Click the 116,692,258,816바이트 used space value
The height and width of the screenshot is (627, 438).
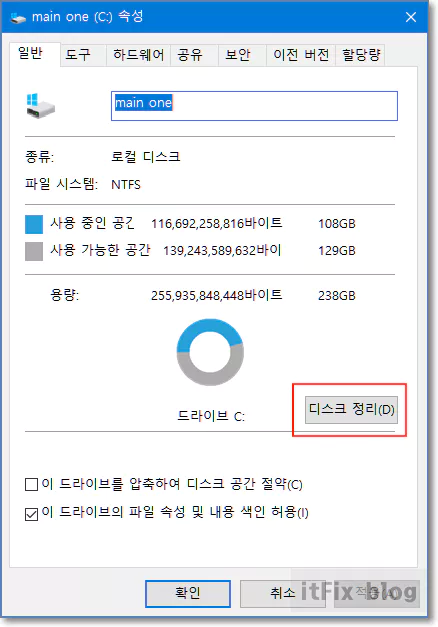(217, 223)
